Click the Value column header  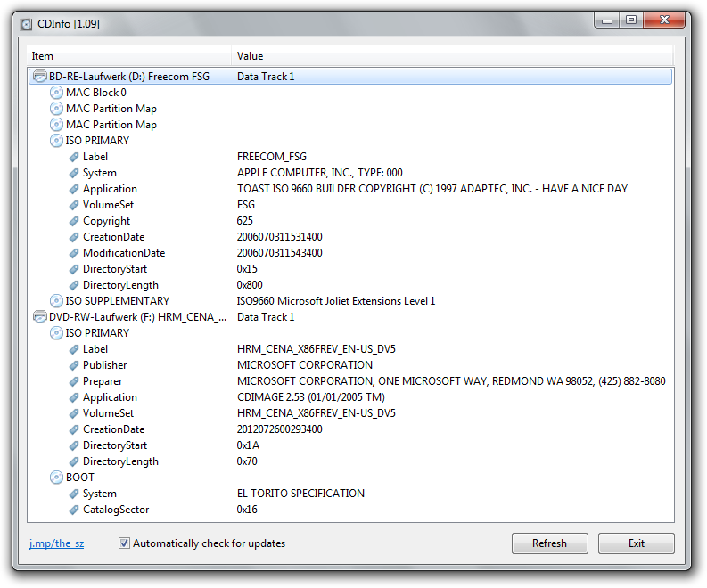(x=452, y=56)
